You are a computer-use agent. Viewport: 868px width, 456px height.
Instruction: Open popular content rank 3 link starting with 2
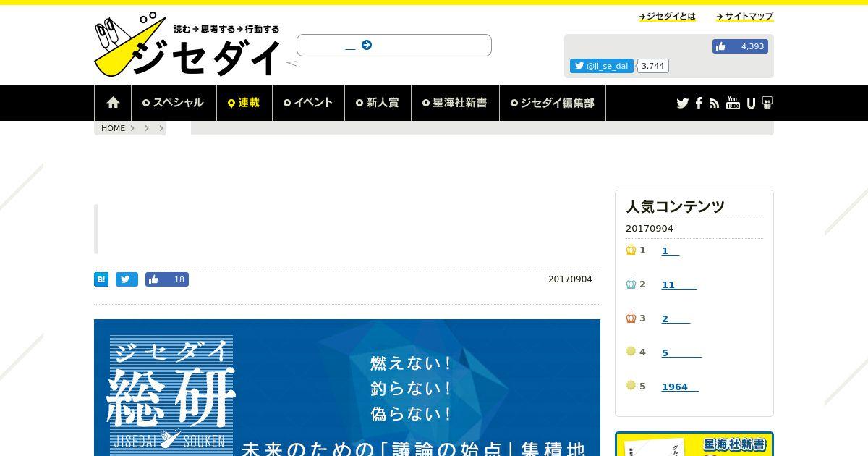676,318
